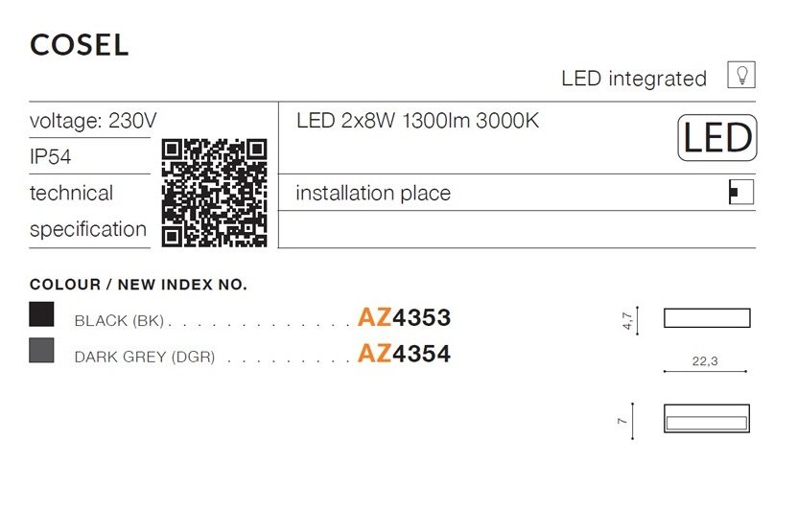Click the QR code image
Viewport: 797px width, 532px height.
coord(214,193)
